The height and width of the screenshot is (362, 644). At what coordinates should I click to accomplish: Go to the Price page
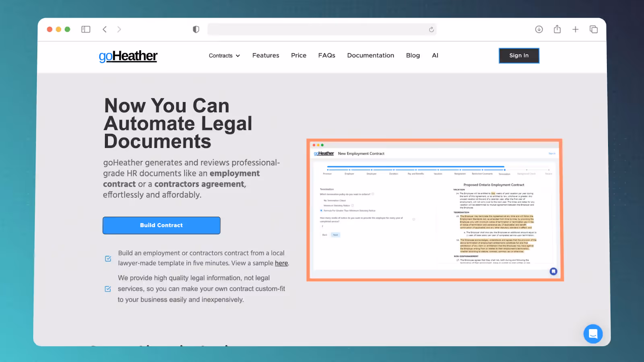(299, 56)
